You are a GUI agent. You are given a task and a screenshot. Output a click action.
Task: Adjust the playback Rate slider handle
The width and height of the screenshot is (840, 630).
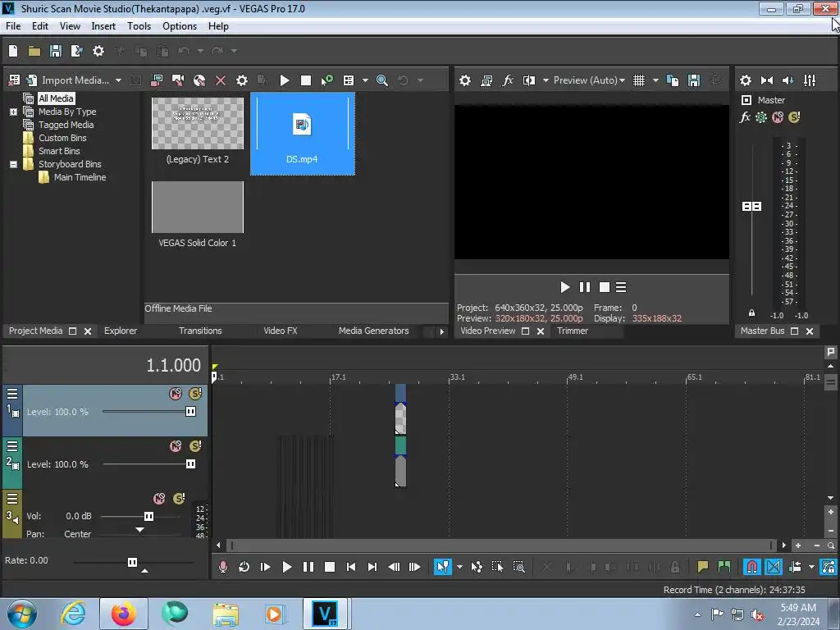pos(132,562)
